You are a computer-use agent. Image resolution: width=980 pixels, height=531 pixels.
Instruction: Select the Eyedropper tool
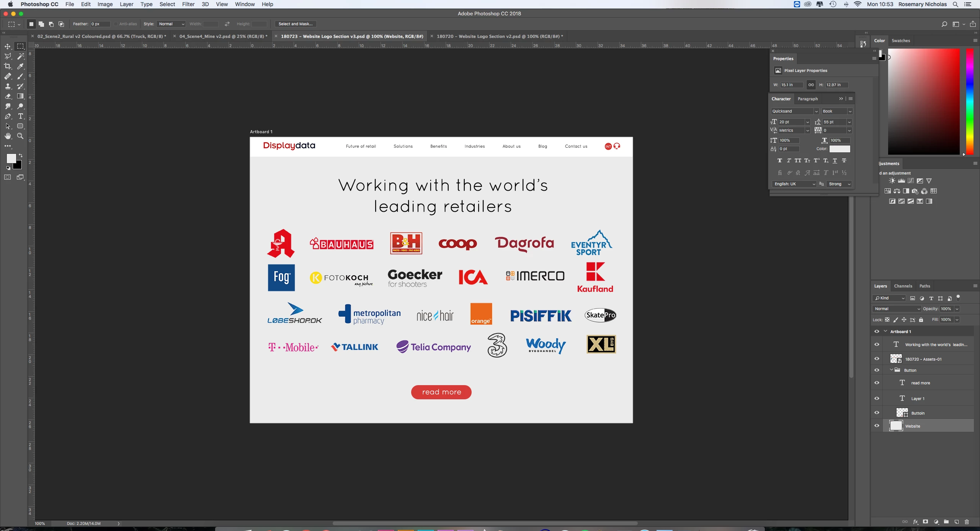(x=21, y=66)
